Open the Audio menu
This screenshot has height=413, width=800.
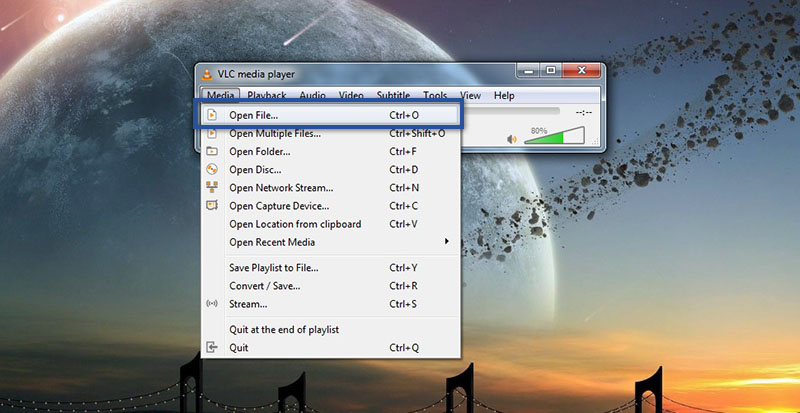pyautogui.click(x=312, y=95)
